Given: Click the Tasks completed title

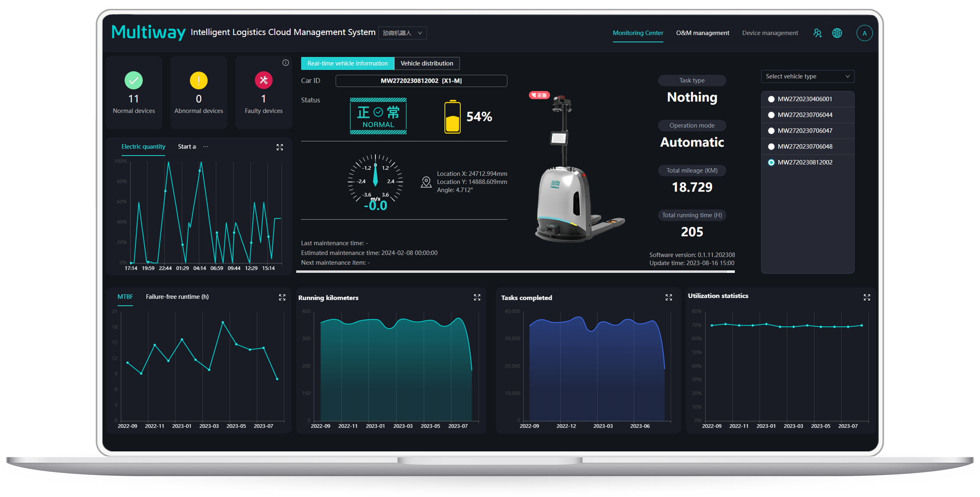Looking at the screenshot, I should pos(526,298).
